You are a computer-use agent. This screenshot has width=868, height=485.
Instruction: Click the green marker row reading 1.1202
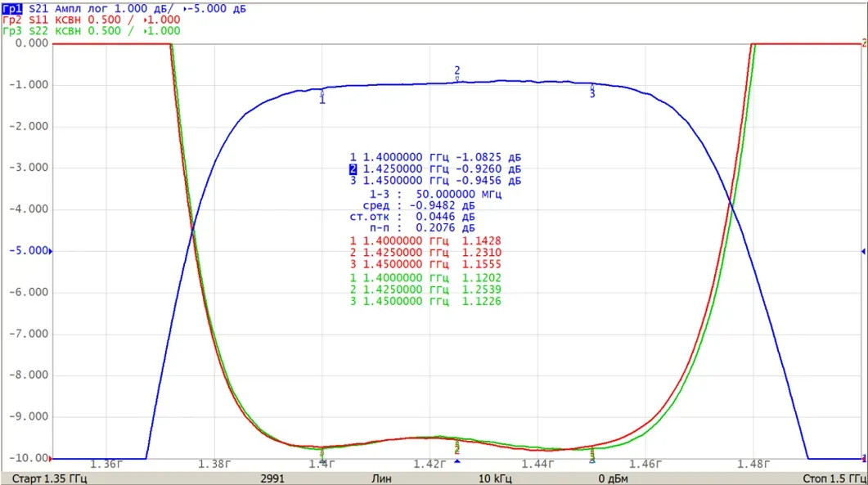pyautogui.click(x=425, y=278)
